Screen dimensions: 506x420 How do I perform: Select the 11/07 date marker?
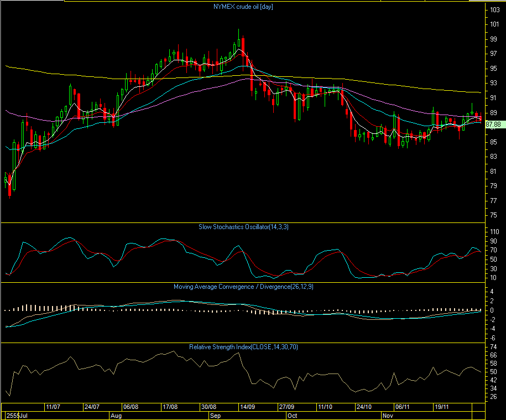(53, 406)
